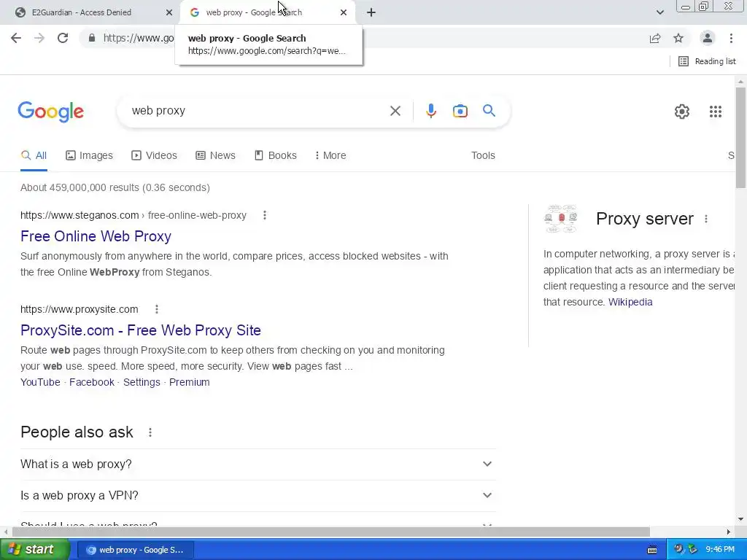Click the Proxy server thumbnail image
747x560 pixels.
(x=561, y=219)
